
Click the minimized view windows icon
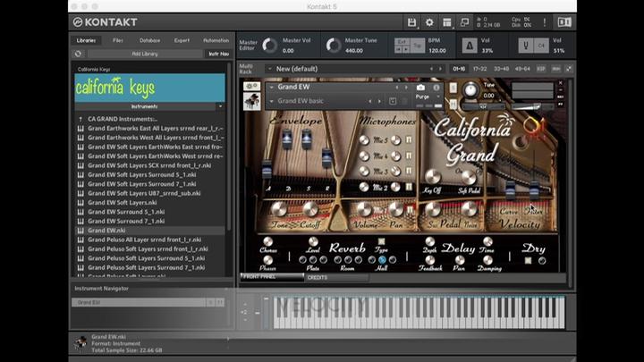(x=464, y=22)
